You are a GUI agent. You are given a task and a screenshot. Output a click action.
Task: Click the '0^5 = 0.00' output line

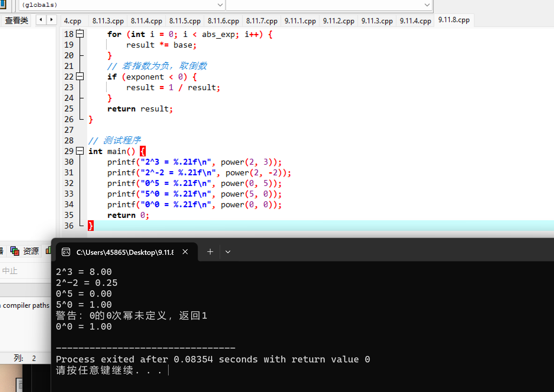tap(84, 294)
